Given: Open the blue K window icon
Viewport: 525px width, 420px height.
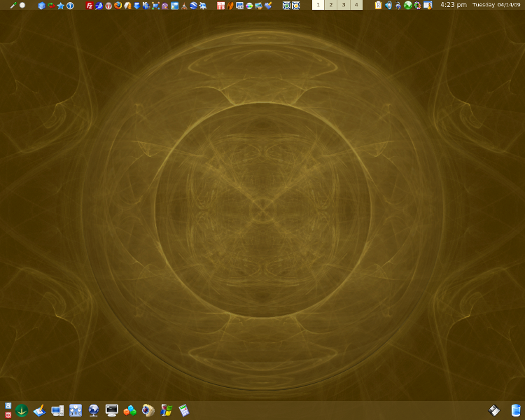Looking at the screenshot, I should pyautogui.click(x=174, y=6).
